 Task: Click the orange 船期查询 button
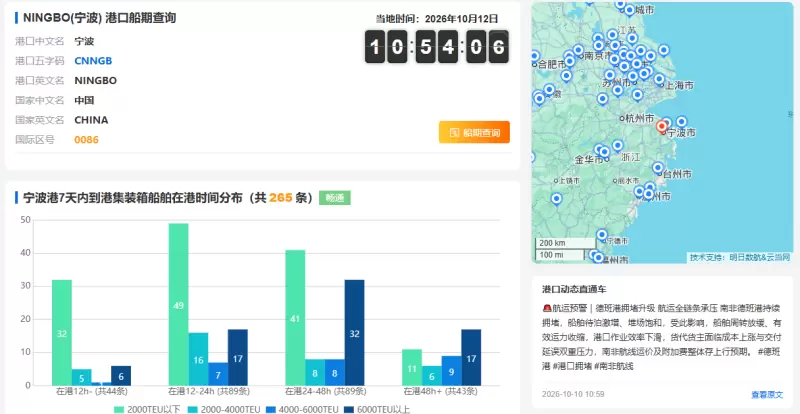tap(474, 132)
